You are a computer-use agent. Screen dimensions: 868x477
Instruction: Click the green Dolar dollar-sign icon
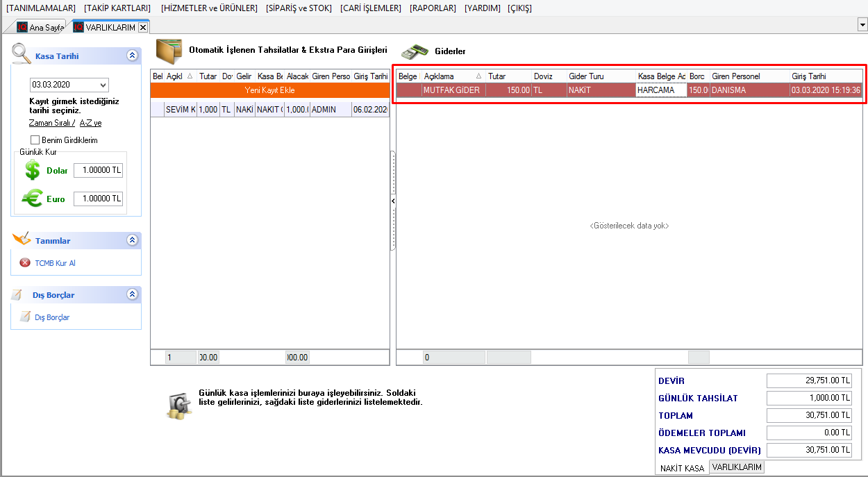(x=32, y=170)
